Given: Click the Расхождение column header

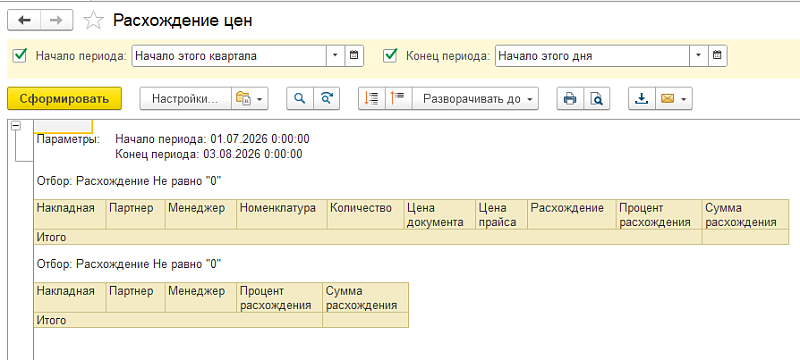Looking at the screenshot, I should pos(571,215).
